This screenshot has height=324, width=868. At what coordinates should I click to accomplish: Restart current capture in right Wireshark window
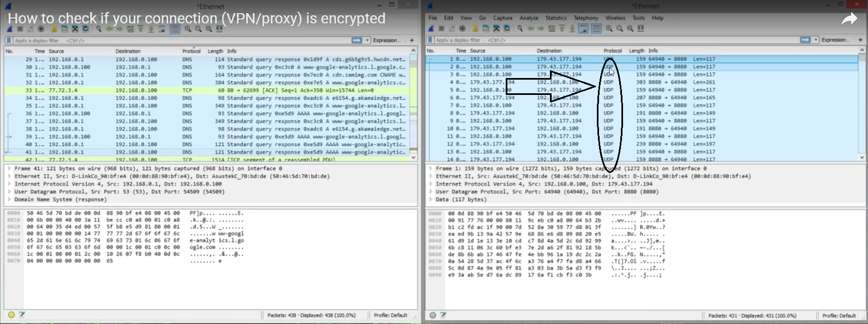pyautogui.click(x=452, y=28)
